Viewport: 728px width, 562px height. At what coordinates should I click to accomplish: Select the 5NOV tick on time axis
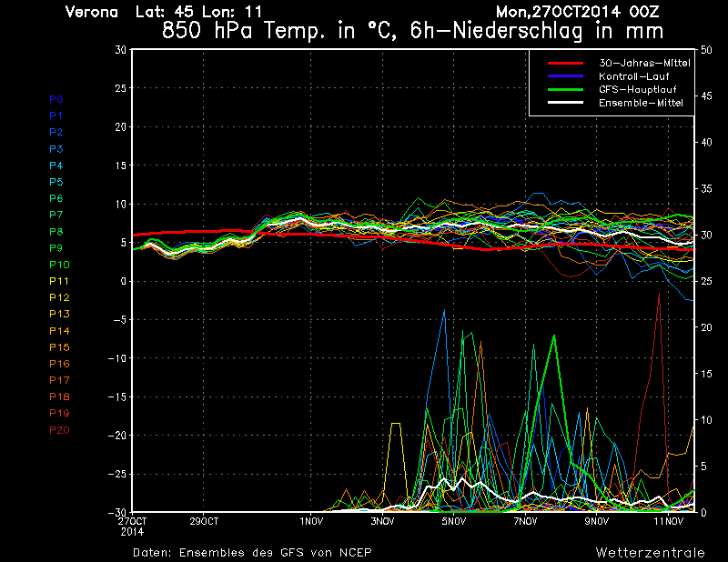point(454,521)
